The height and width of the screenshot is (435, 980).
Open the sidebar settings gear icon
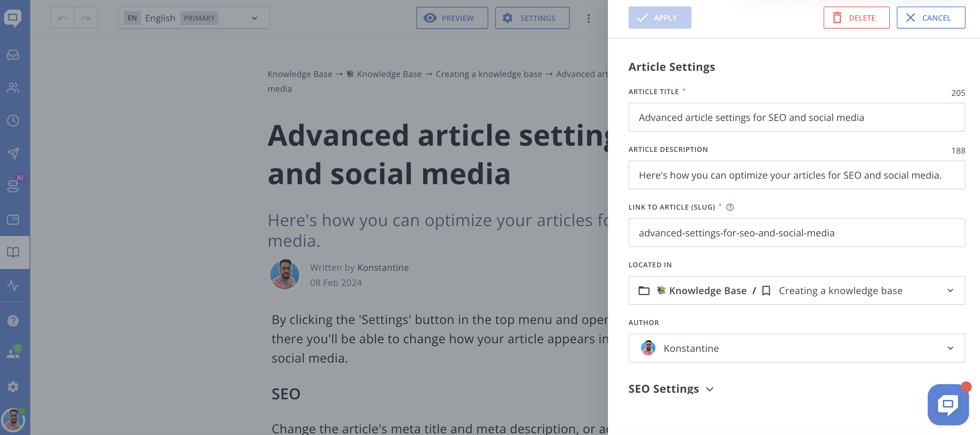(13, 387)
